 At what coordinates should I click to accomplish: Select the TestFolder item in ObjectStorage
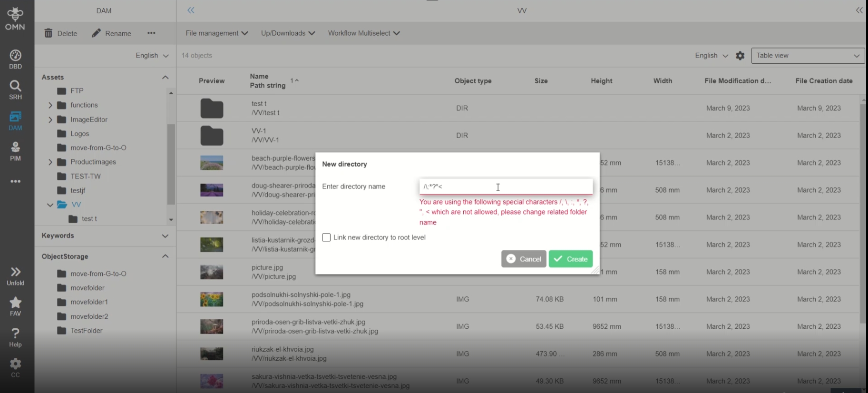[86, 331]
